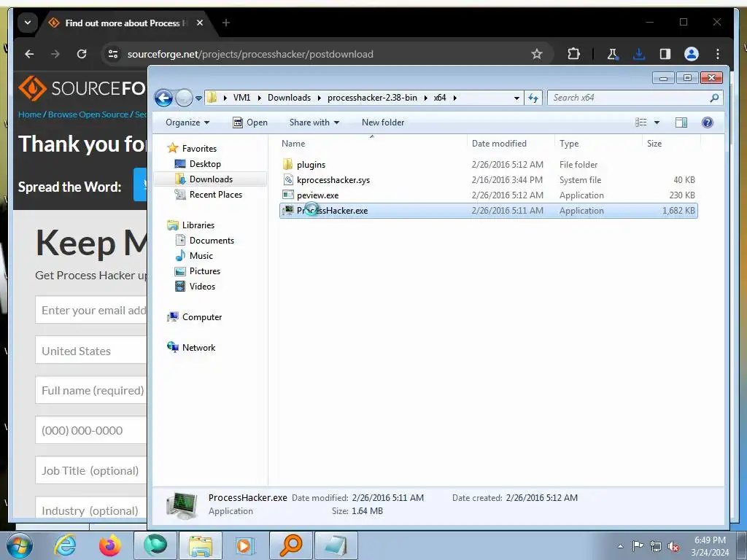Screen dimensions: 747x560
Task: Launch Firefox from the taskbar
Action: (110, 545)
